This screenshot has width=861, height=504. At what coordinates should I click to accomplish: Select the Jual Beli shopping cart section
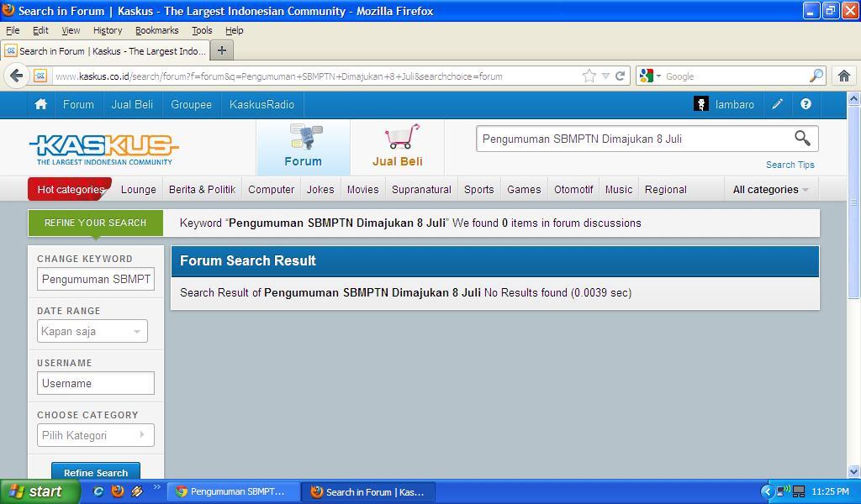pos(398,147)
